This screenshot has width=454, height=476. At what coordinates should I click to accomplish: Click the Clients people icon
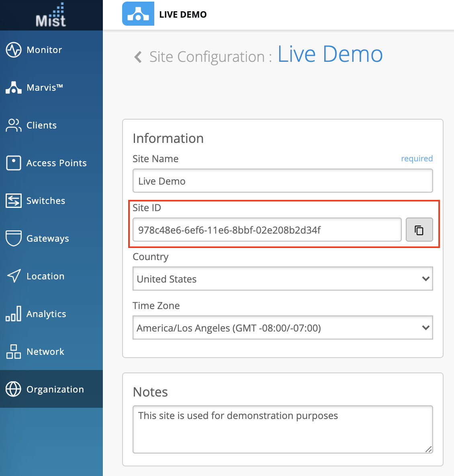14,125
